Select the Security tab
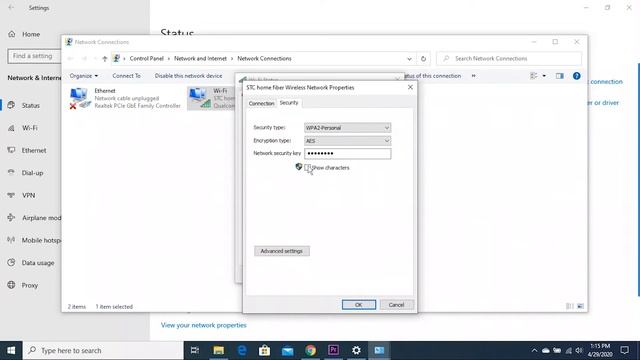Viewport: 640px width, 360px height. tap(289, 103)
